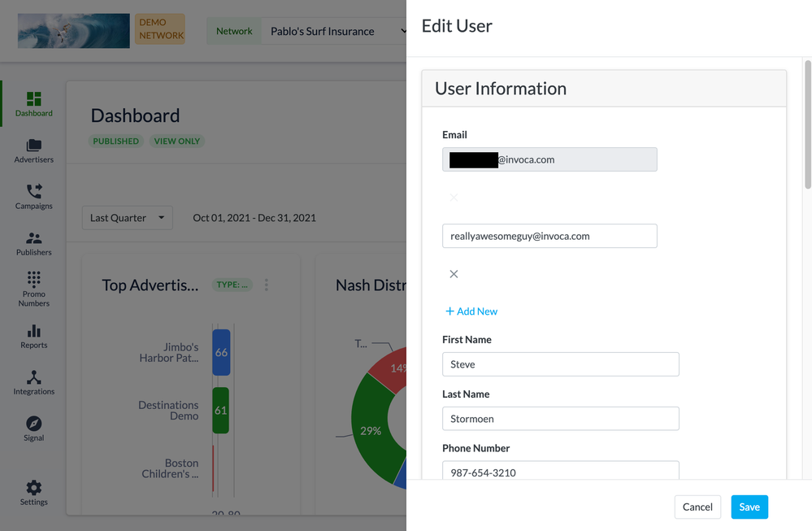
Task: Focus the Last Name input field
Action: pos(560,419)
